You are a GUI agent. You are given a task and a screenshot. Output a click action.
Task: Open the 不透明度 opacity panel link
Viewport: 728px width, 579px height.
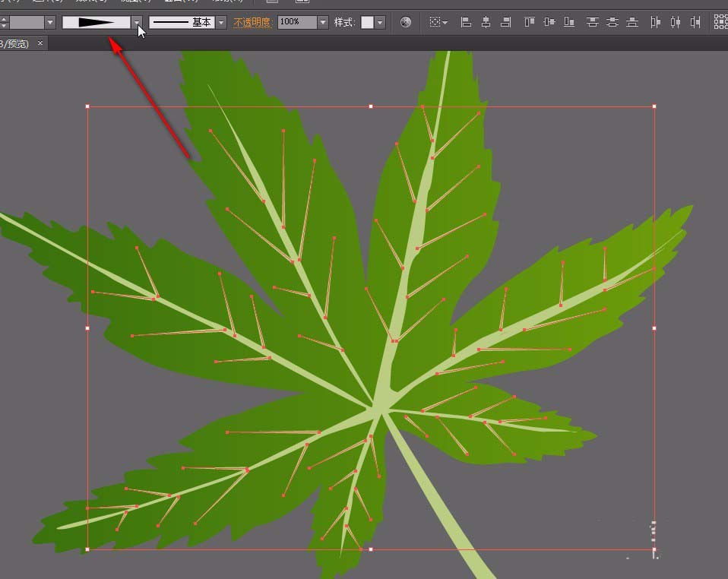pos(252,22)
